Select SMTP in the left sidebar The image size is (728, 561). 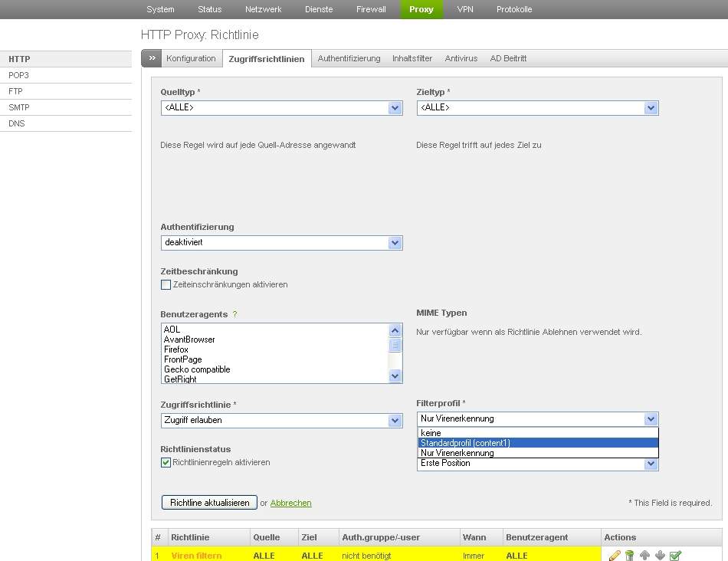click(x=19, y=107)
